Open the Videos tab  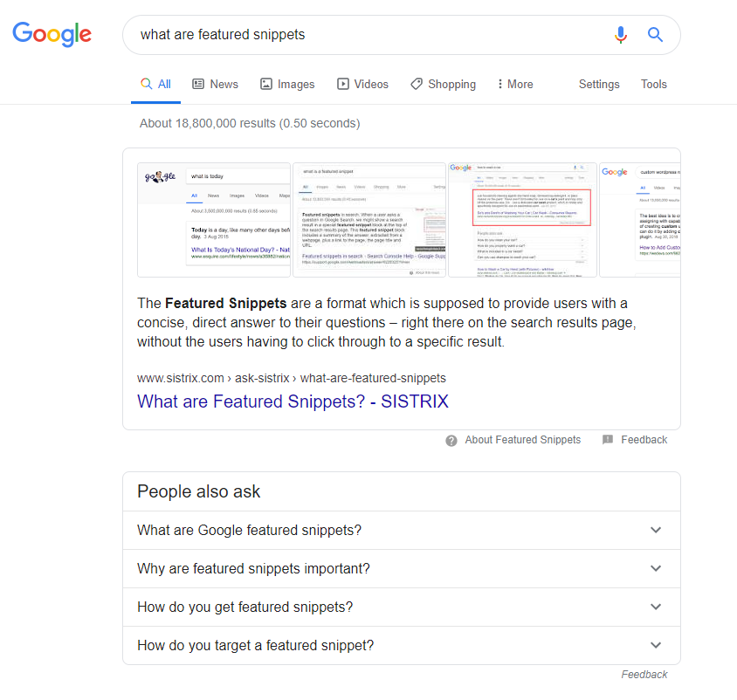[x=362, y=84]
